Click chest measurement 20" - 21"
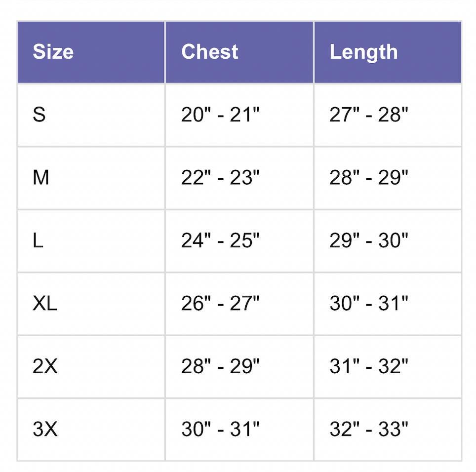The height and width of the screenshot is (472, 476). pyautogui.click(x=220, y=115)
